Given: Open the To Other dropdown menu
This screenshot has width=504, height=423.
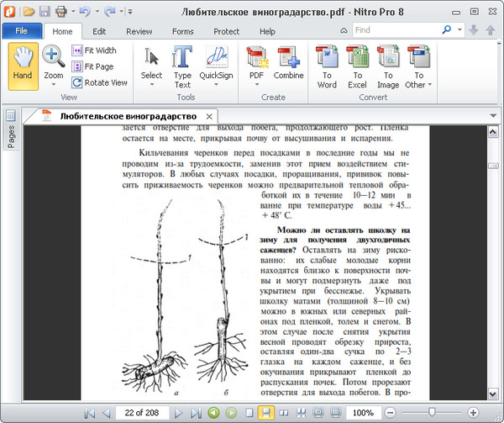Looking at the screenshot, I should click(417, 85).
